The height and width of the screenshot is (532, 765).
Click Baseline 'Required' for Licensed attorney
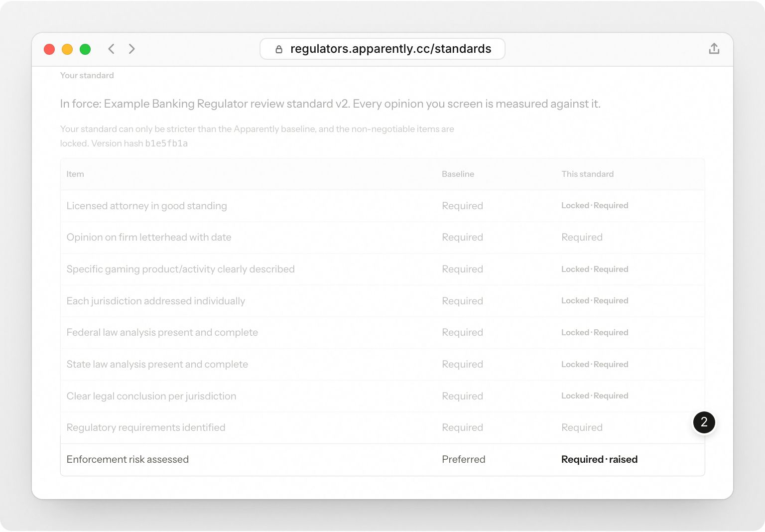tap(462, 206)
